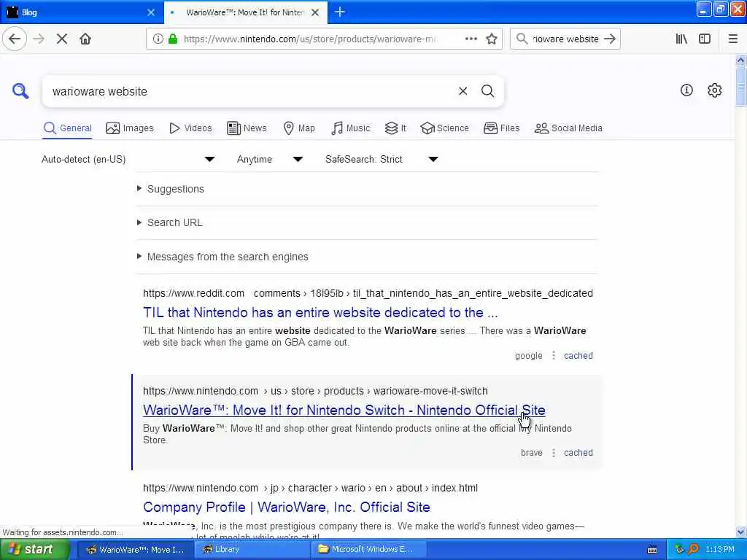Open WarioWare Move It Nintendo Official Site link
The width and height of the screenshot is (747, 560).
[x=344, y=410]
